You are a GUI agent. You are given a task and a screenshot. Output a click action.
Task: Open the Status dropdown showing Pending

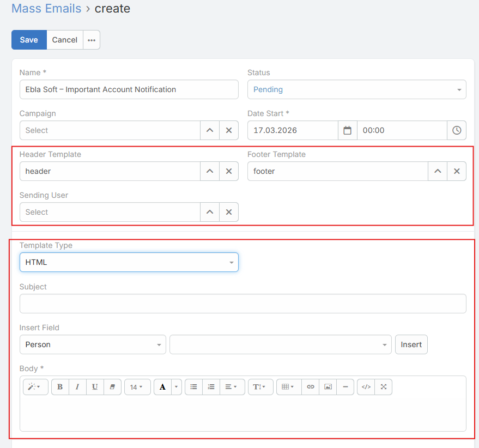coord(356,89)
